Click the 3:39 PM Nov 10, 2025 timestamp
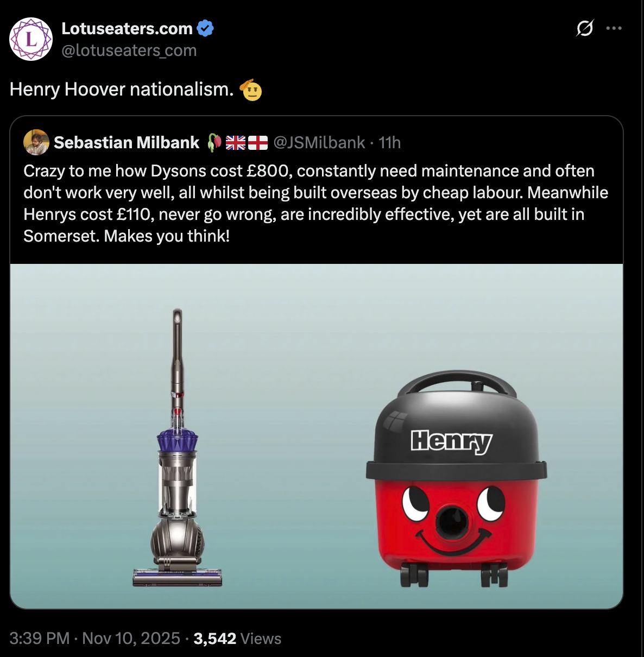Screen dimensions: 644x657 (x=94, y=638)
